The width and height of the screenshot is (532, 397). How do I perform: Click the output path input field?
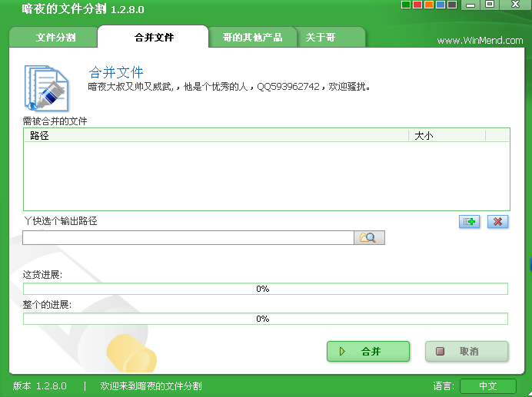(188, 237)
